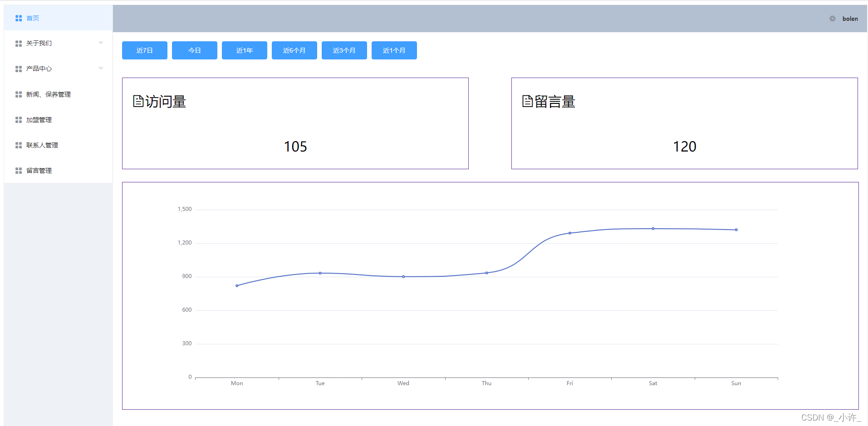Open 加盟管理 in the sidebar
The height and width of the screenshot is (426, 868).
58,120
